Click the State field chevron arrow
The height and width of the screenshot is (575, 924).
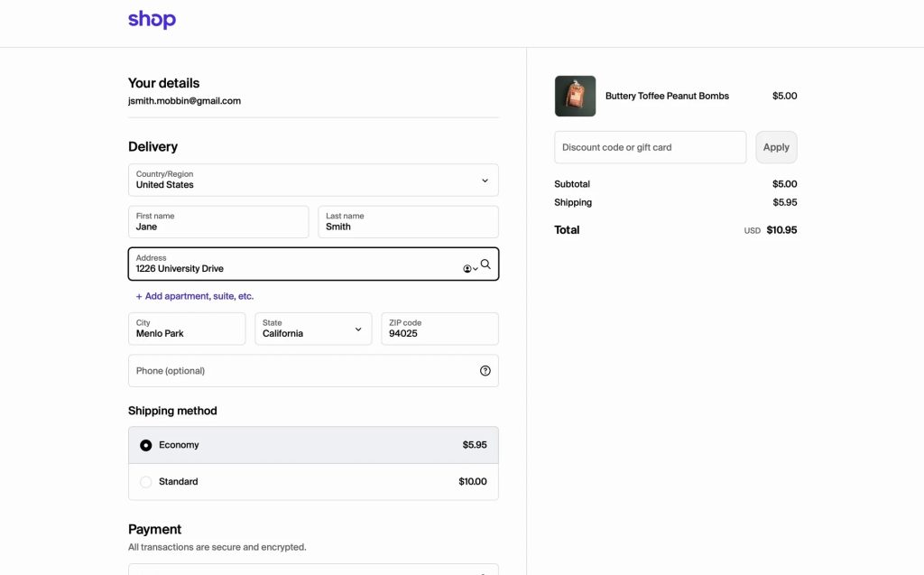click(x=358, y=329)
